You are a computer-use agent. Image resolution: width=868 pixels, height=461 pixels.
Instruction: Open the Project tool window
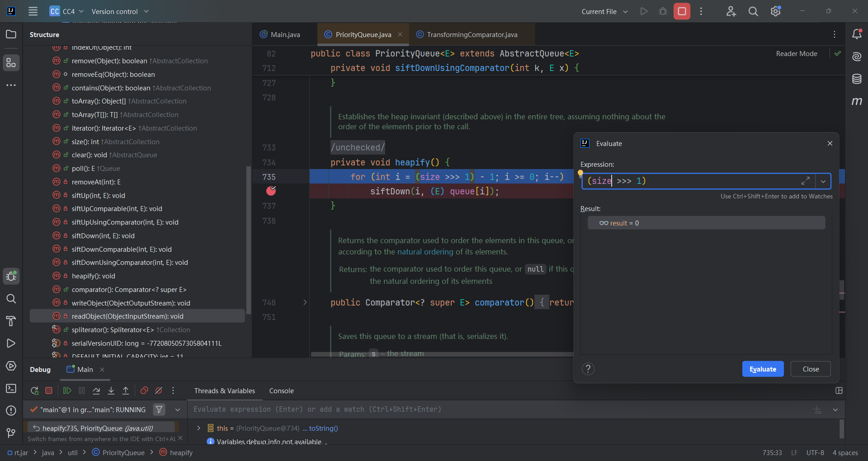tap(11, 34)
